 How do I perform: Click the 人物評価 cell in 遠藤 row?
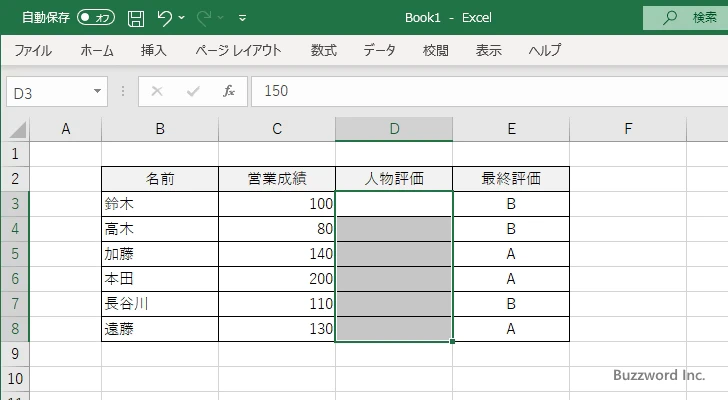(x=394, y=329)
